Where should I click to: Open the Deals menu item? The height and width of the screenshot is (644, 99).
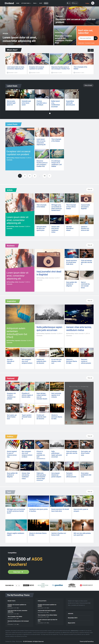(46, 3)
